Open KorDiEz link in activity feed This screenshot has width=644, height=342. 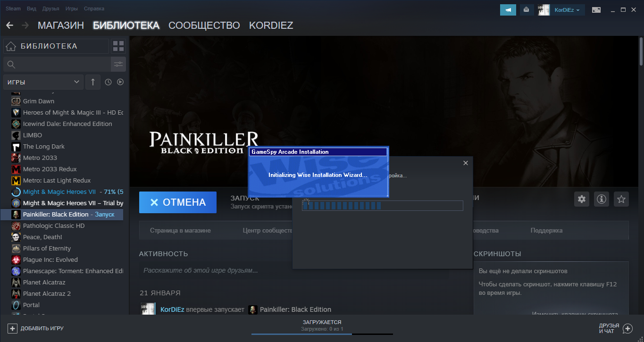(x=172, y=309)
